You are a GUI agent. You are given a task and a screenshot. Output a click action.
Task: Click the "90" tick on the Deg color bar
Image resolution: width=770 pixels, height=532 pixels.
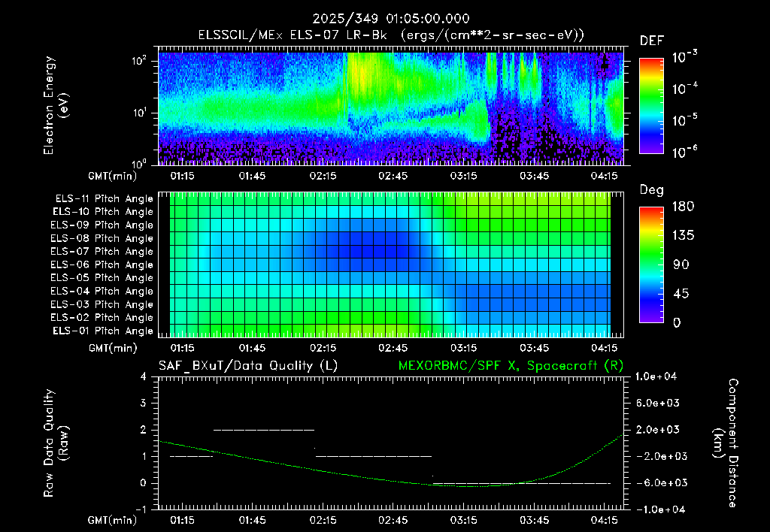(x=681, y=264)
